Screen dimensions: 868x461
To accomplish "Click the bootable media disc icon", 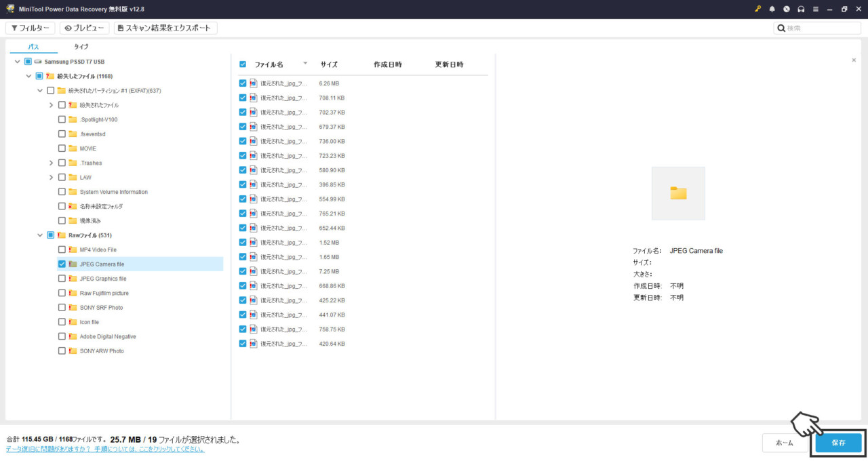I will [786, 9].
